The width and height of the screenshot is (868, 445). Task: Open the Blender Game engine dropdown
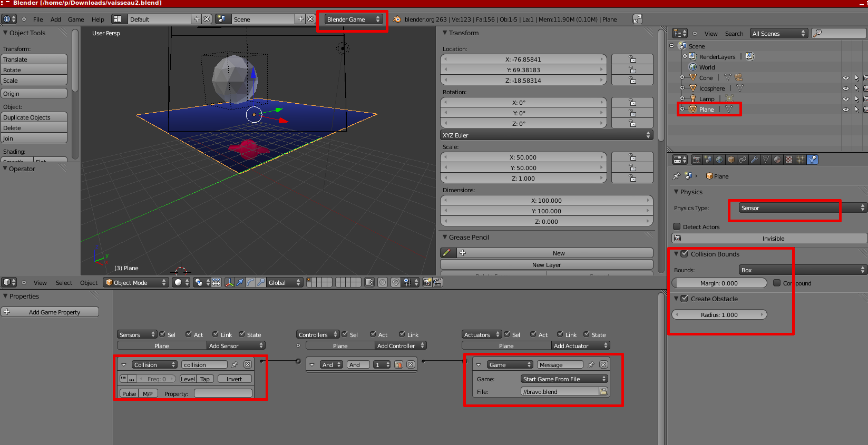(x=353, y=19)
